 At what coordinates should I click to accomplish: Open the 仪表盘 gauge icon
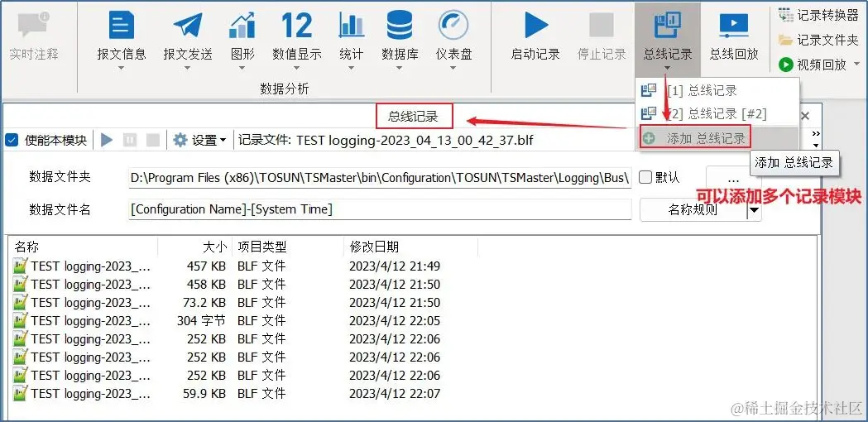[x=453, y=26]
